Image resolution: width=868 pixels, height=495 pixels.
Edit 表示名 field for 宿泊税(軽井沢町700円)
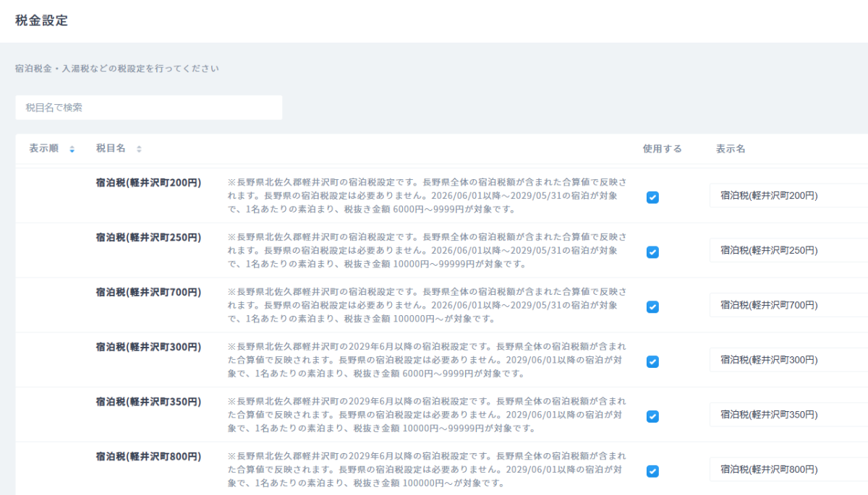788,305
